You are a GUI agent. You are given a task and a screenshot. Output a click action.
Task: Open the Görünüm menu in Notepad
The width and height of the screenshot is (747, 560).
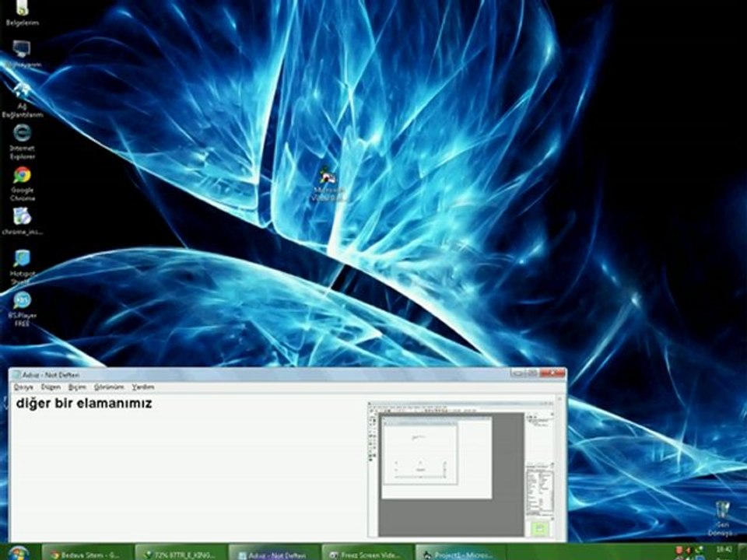tap(109, 387)
